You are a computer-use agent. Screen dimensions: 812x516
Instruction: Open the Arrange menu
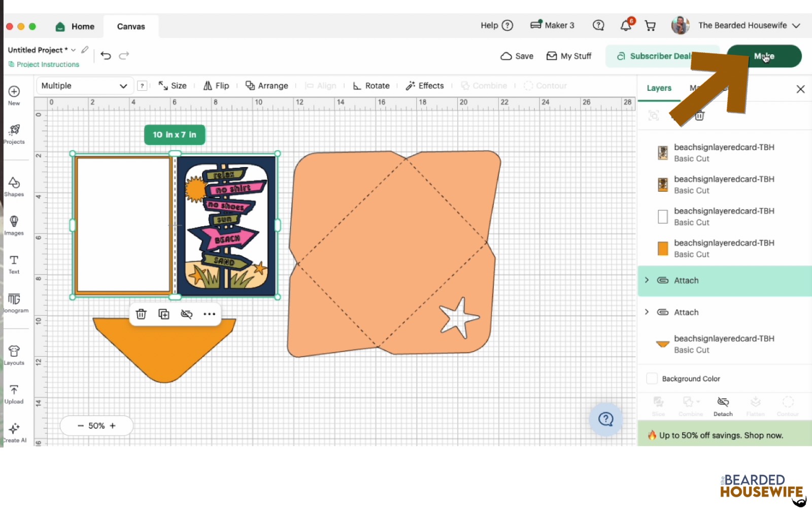point(267,86)
